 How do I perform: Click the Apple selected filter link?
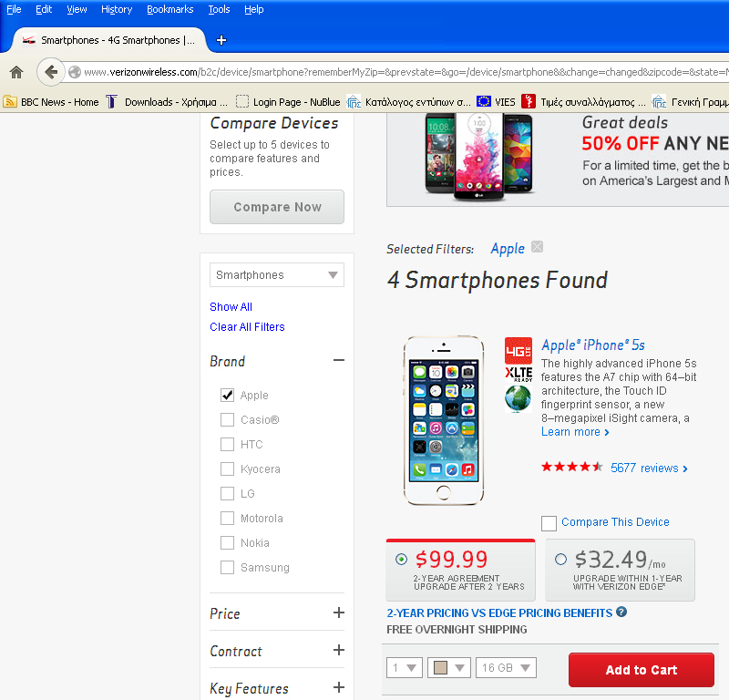point(508,249)
